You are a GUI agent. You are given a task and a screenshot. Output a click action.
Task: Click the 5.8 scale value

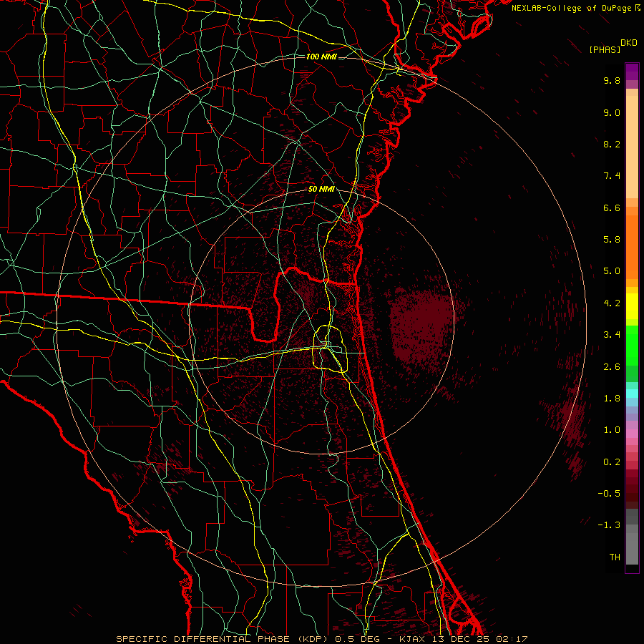(x=612, y=240)
